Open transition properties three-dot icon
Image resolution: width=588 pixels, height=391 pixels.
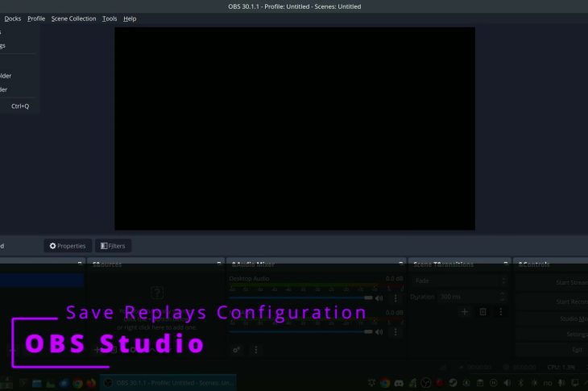pos(501,312)
